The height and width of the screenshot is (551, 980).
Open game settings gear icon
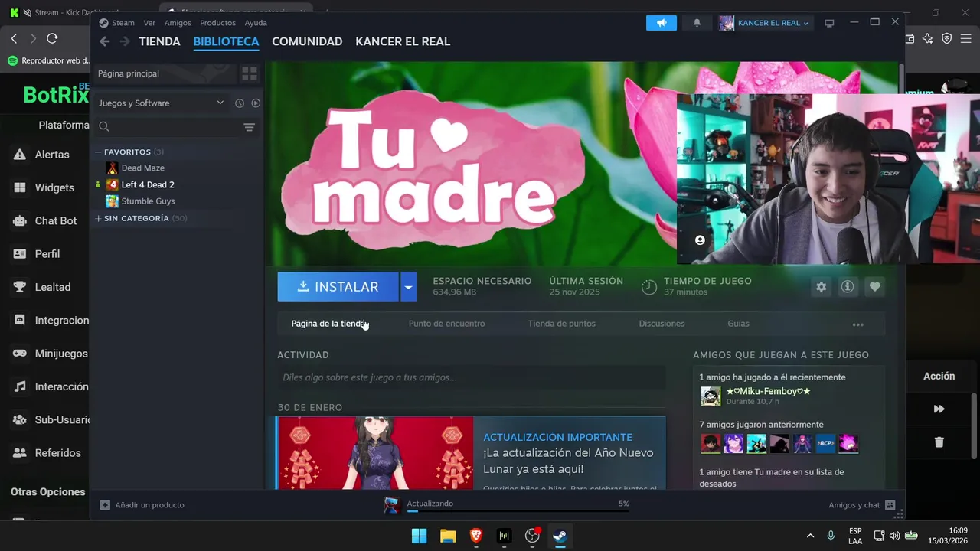822,287
